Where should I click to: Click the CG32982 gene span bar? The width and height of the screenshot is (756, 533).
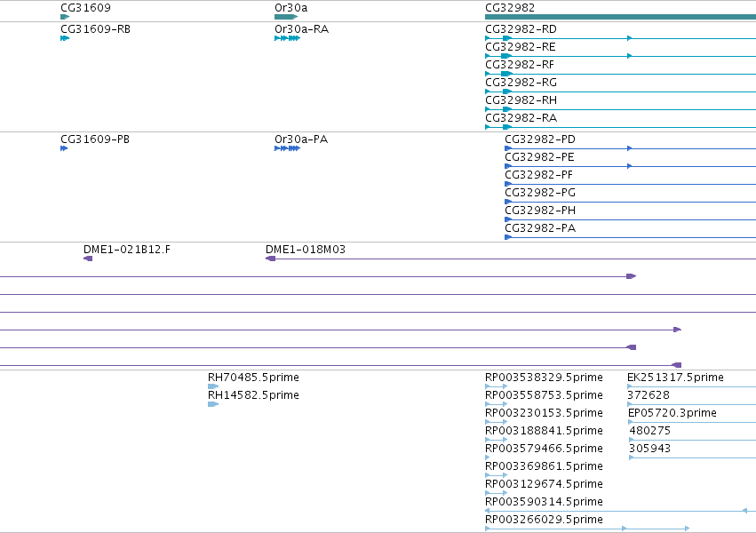pyautogui.click(x=620, y=17)
